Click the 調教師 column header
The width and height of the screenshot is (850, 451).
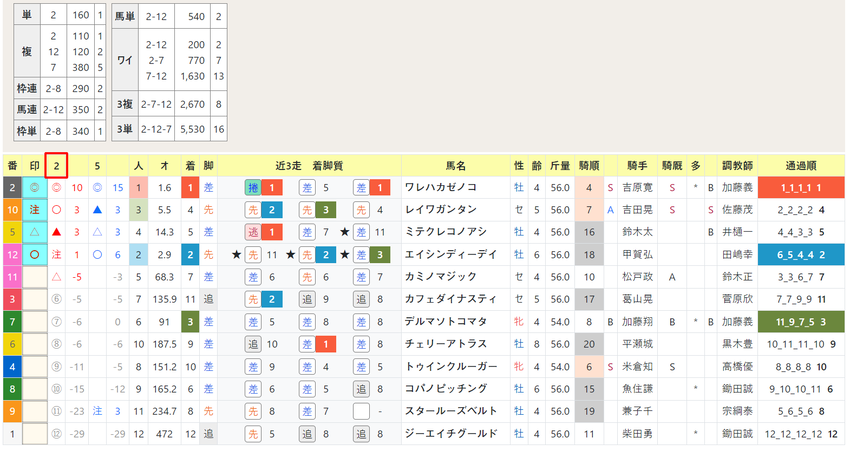737,166
